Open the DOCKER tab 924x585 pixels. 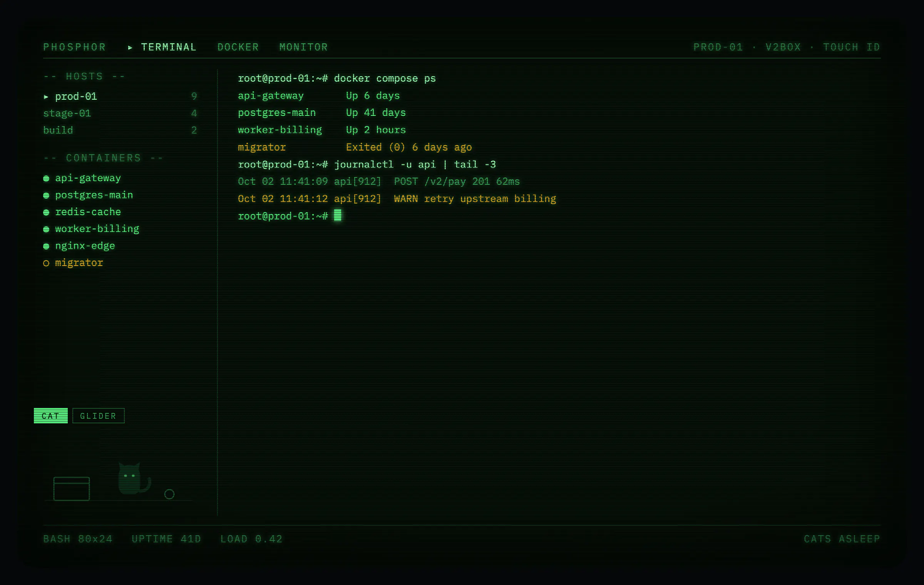pyautogui.click(x=238, y=47)
